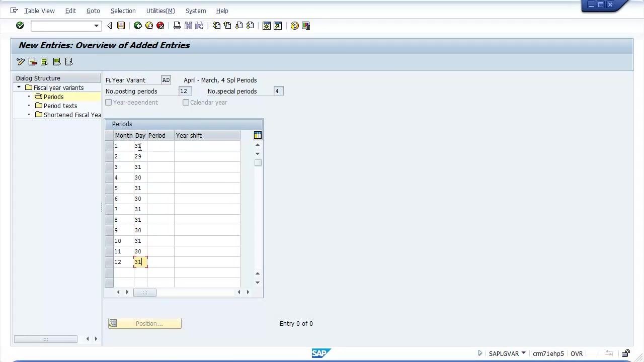Click the Print icon in toolbar
The width and height of the screenshot is (644, 362).
point(177,26)
